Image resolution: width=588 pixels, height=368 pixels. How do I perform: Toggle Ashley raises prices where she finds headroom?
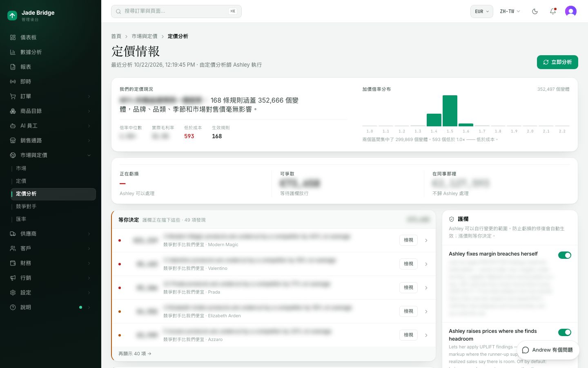click(x=565, y=332)
